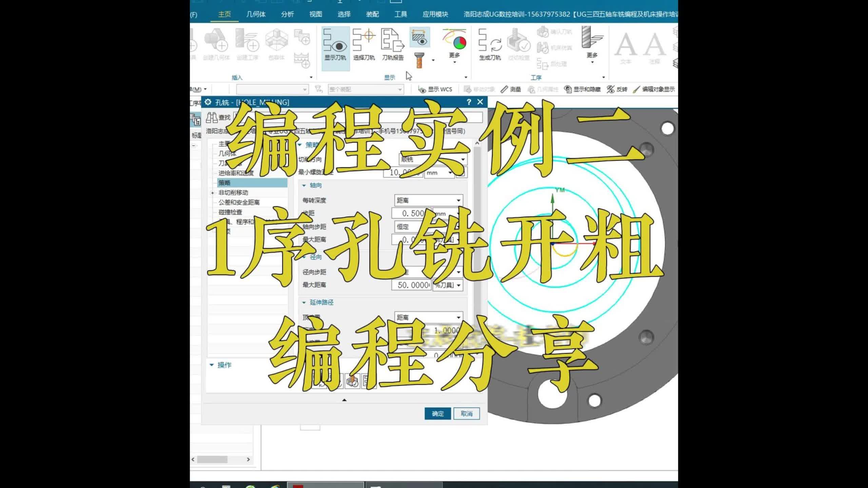Image resolution: width=868 pixels, height=488 pixels.
Task: Click the 取消 button
Action: 467,413
